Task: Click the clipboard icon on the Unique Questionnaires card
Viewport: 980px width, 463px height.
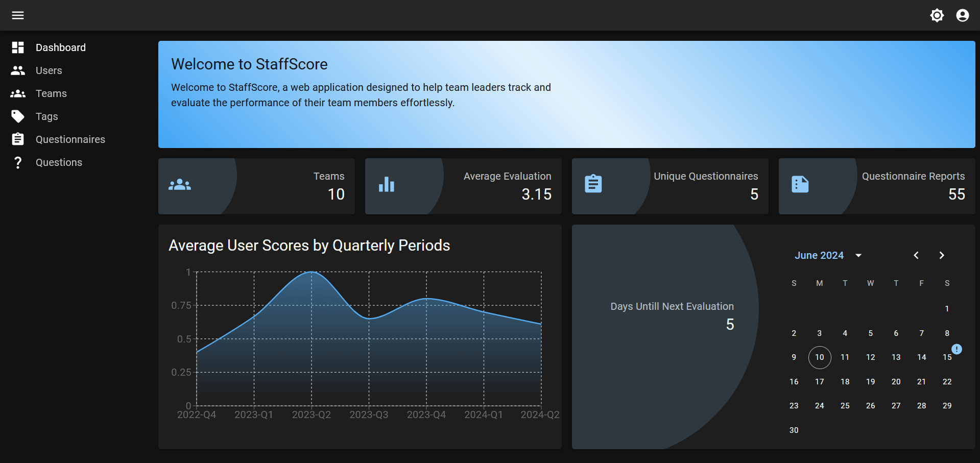Action: click(593, 184)
